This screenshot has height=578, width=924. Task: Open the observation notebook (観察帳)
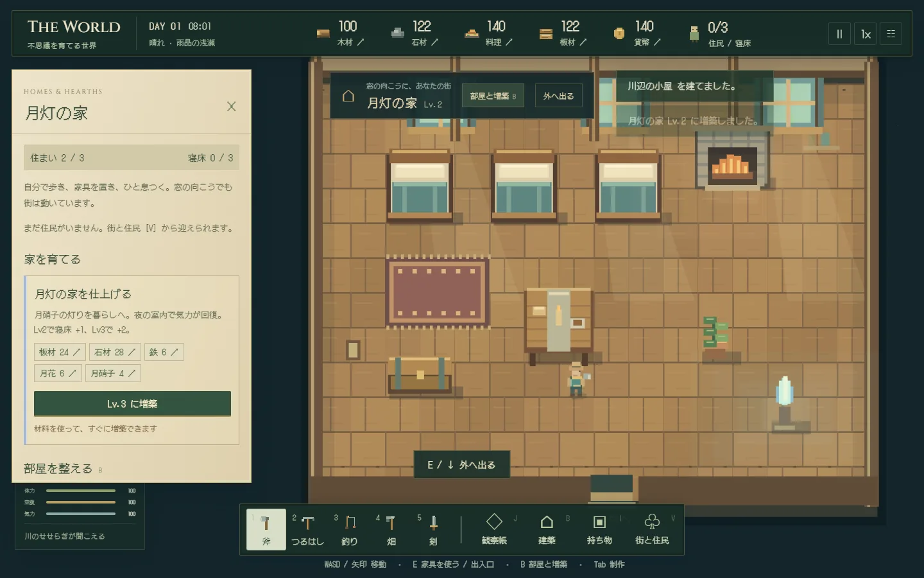pos(494,530)
